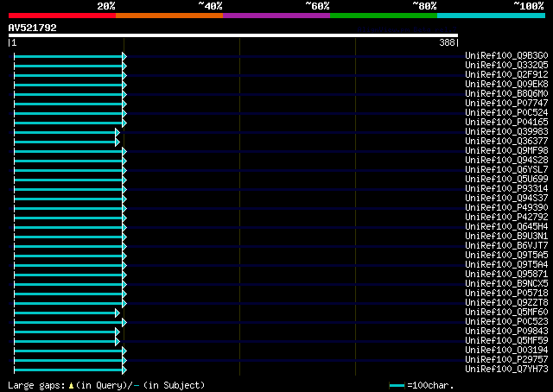Open hit UniRef100_Q5U699
553x392 pixels.
point(506,180)
